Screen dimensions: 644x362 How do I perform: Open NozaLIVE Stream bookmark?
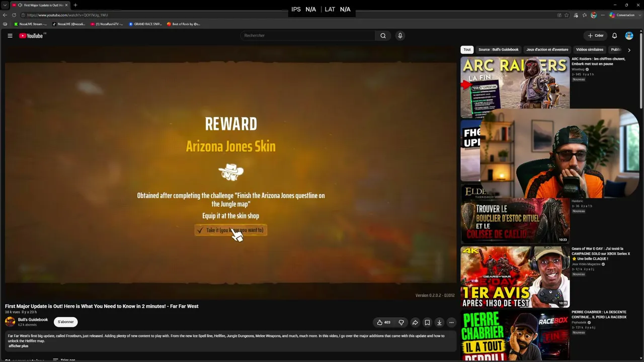tap(30, 24)
